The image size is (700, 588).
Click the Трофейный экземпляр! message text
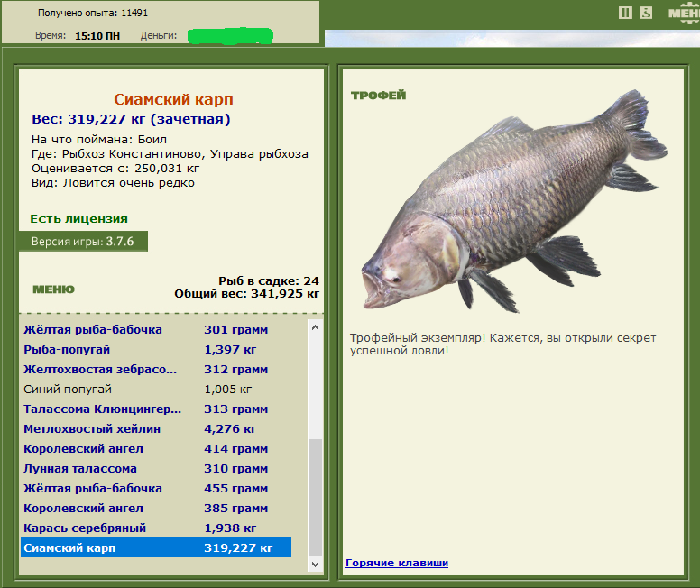pos(503,345)
